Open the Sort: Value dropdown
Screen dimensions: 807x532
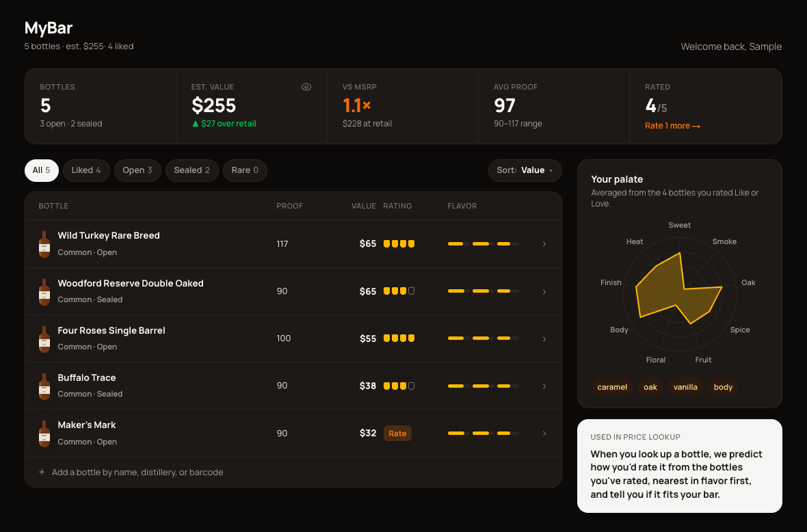click(x=525, y=170)
